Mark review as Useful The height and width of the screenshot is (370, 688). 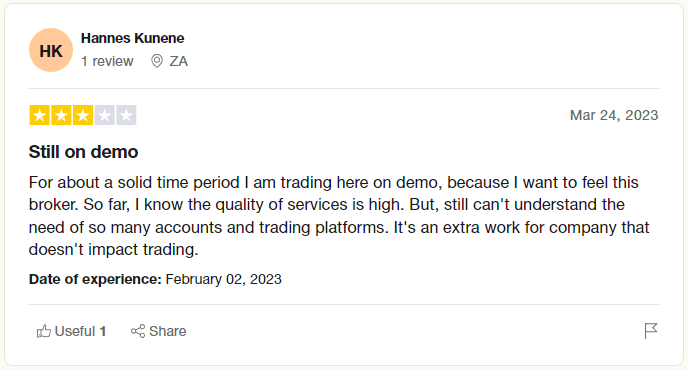tap(72, 331)
